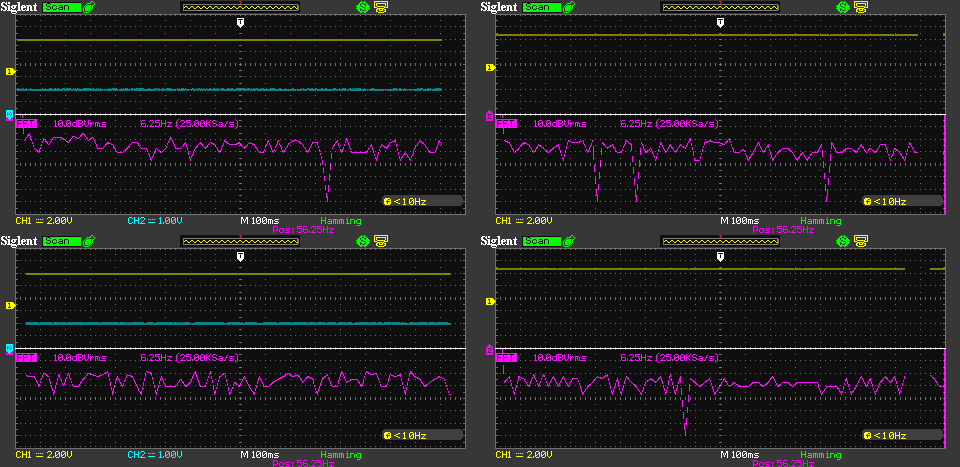Click CH2 1.00V label in bottom-left panel
Image resolution: width=960 pixels, height=467 pixels.
[x=153, y=455]
